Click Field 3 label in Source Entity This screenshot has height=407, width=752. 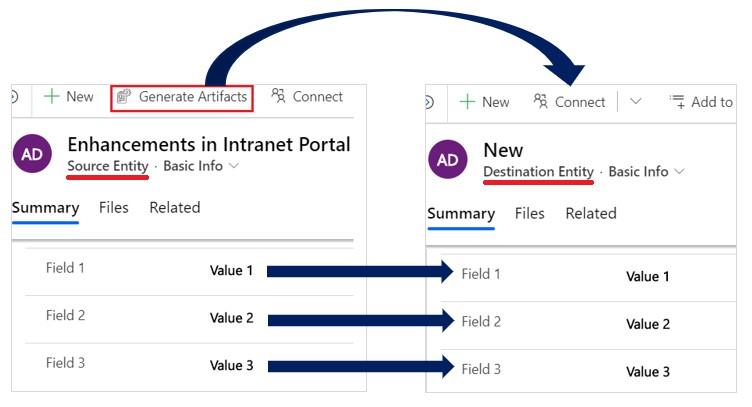click(65, 363)
